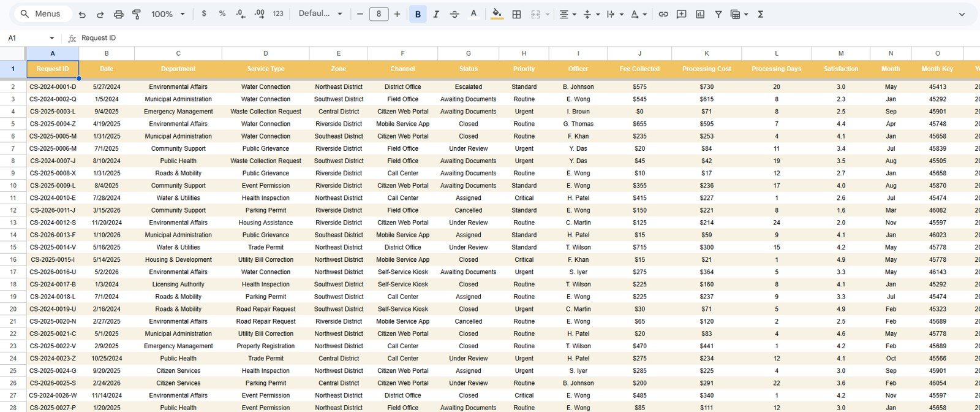This screenshot has height=412, width=980.
Task: Toggle italic formatting
Action: 436,14
